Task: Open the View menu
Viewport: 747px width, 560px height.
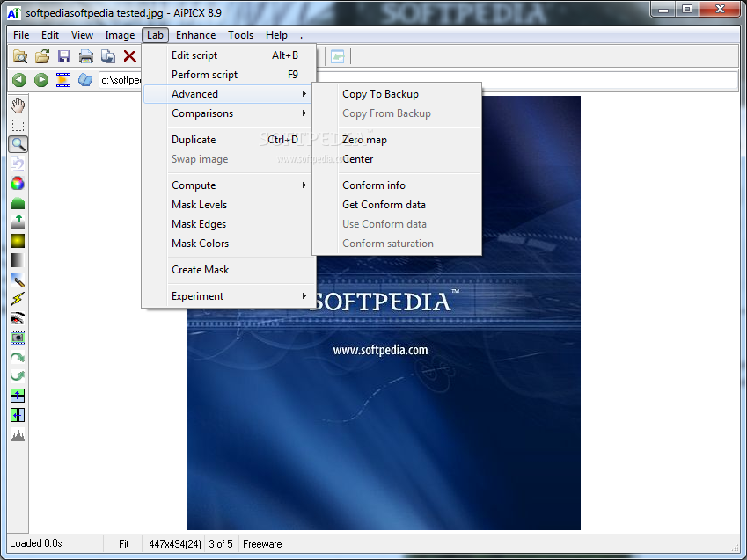Action: pos(82,35)
